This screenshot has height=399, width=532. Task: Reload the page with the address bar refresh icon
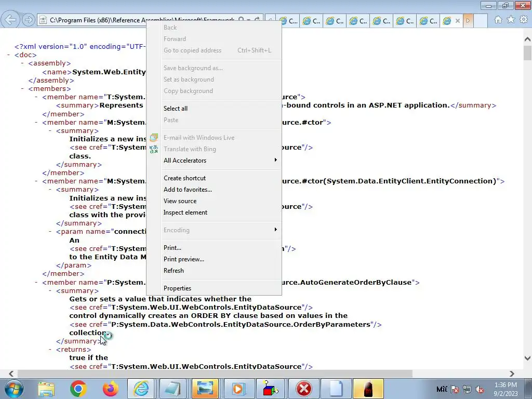(257, 20)
